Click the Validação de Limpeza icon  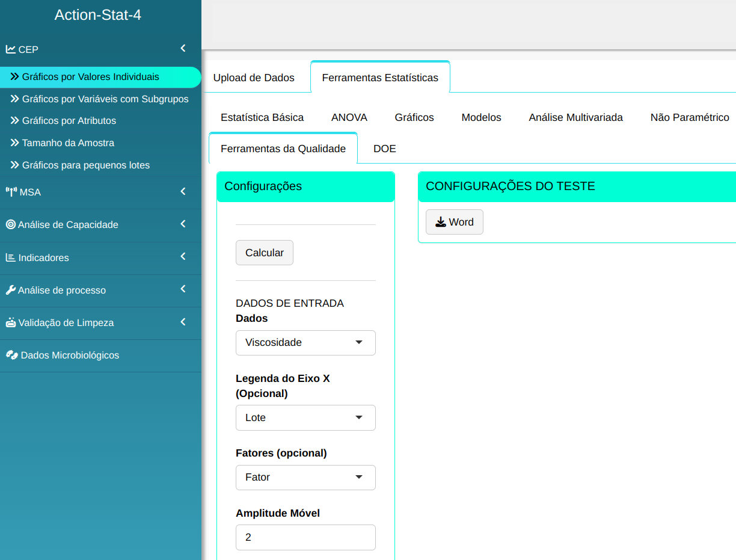coord(11,322)
